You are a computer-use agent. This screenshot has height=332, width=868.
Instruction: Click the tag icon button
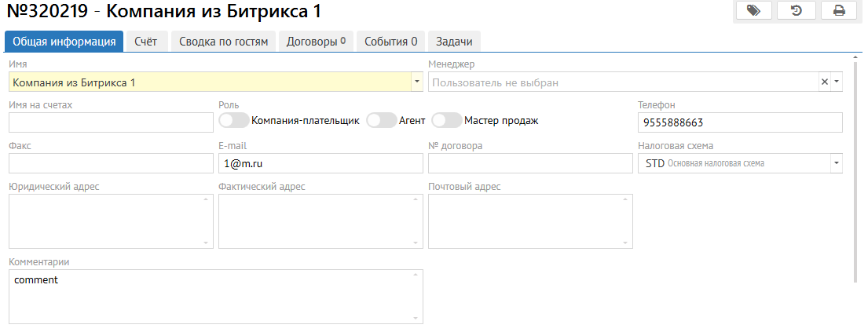click(x=753, y=10)
